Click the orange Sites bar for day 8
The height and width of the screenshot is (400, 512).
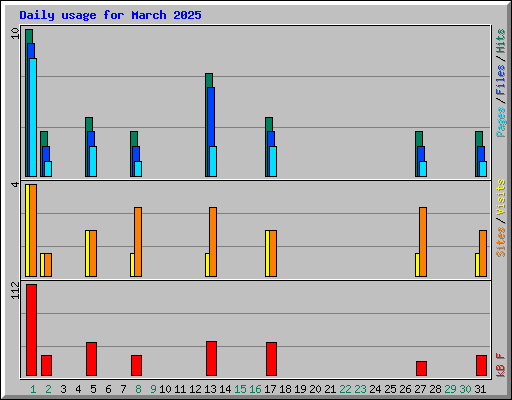pos(138,242)
